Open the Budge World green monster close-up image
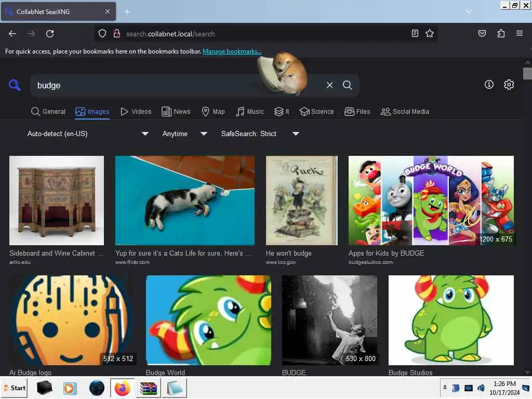Viewport: 532px width, 399px height. [208, 320]
